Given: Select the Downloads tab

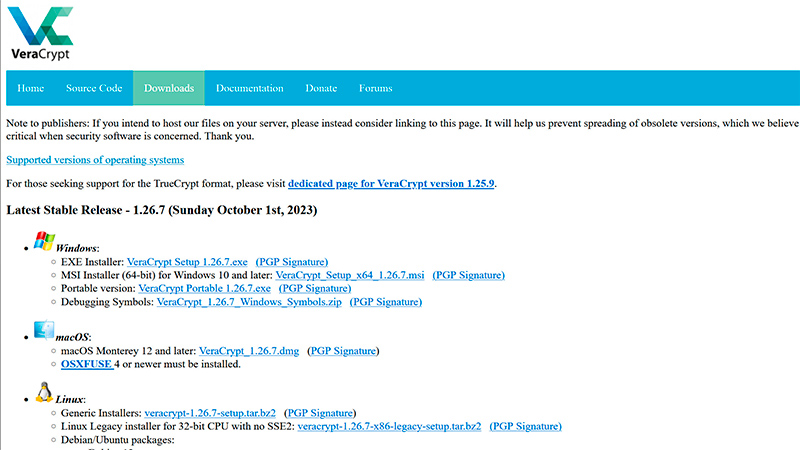Looking at the screenshot, I should (x=169, y=88).
